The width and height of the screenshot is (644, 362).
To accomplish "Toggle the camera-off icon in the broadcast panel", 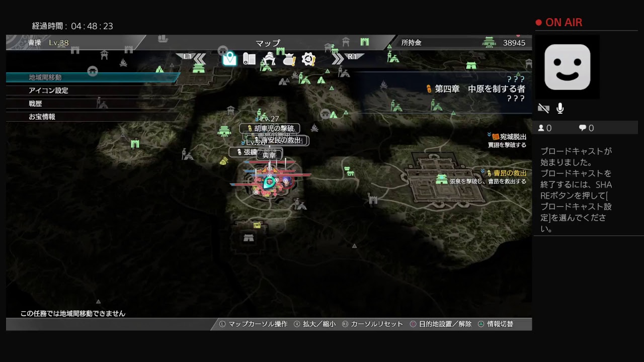I will tap(543, 108).
